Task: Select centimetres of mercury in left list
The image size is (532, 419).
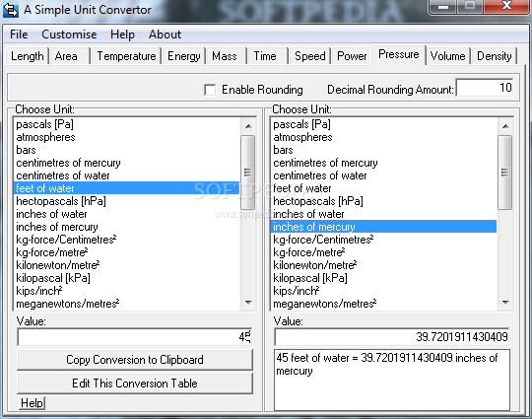Action: click(127, 163)
